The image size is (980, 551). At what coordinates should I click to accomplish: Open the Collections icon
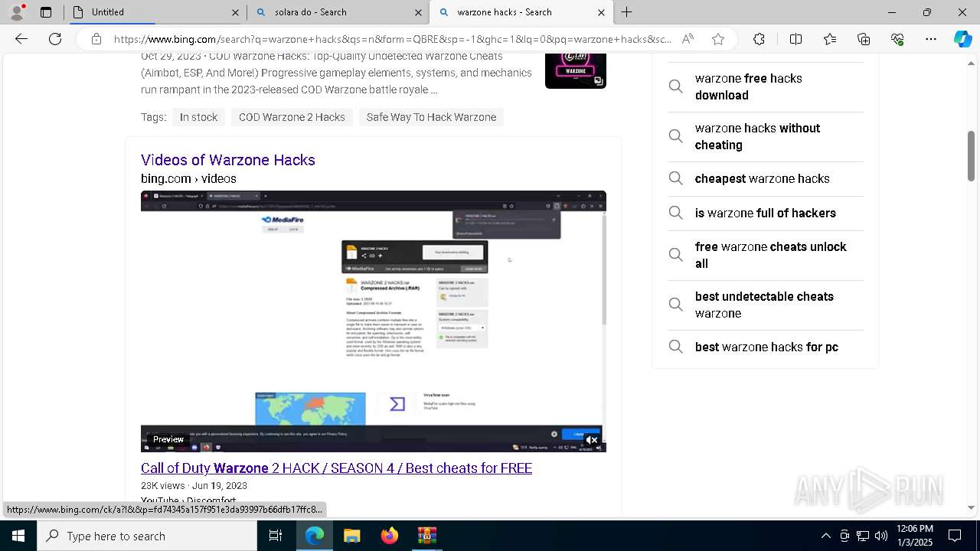tap(864, 39)
